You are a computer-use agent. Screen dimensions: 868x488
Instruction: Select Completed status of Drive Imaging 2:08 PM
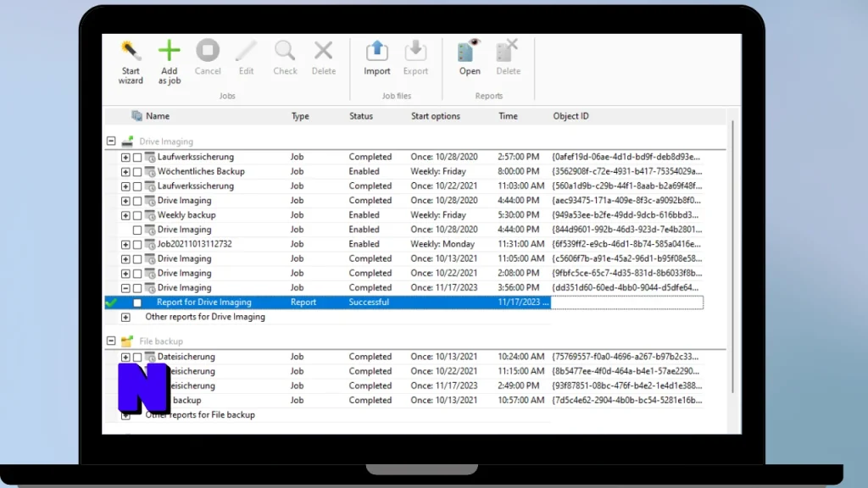coord(370,273)
